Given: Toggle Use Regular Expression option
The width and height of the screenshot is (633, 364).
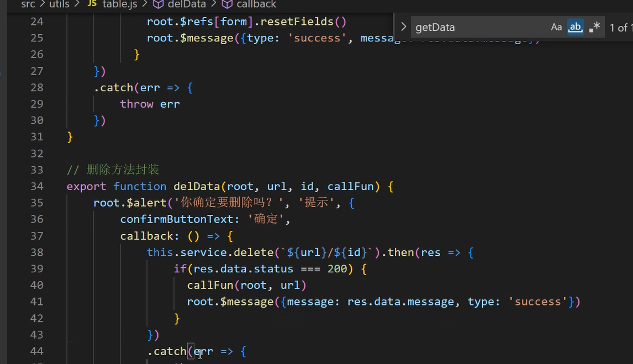Looking at the screenshot, I should pyautogui.click(x=594, y=28).
